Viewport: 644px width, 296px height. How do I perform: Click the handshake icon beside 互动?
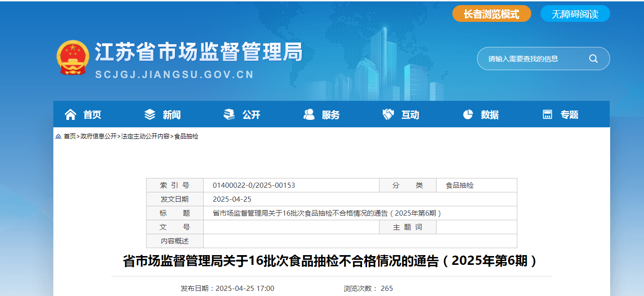(x=388, y=114)
